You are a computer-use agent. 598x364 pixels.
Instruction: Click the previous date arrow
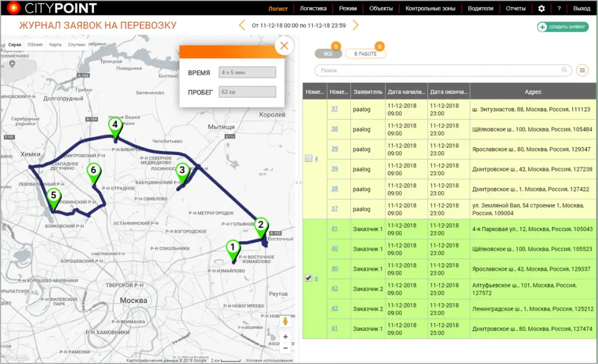coord(242,25)
